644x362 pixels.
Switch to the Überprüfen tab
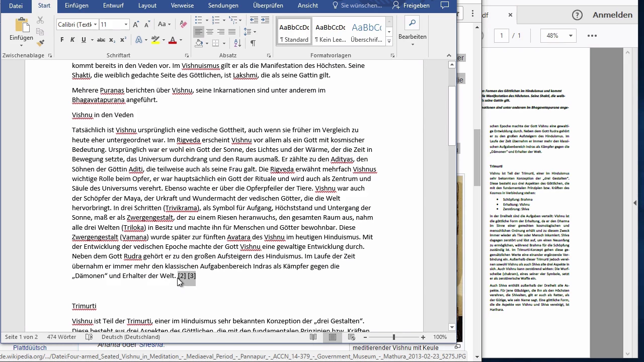(267, 6)
